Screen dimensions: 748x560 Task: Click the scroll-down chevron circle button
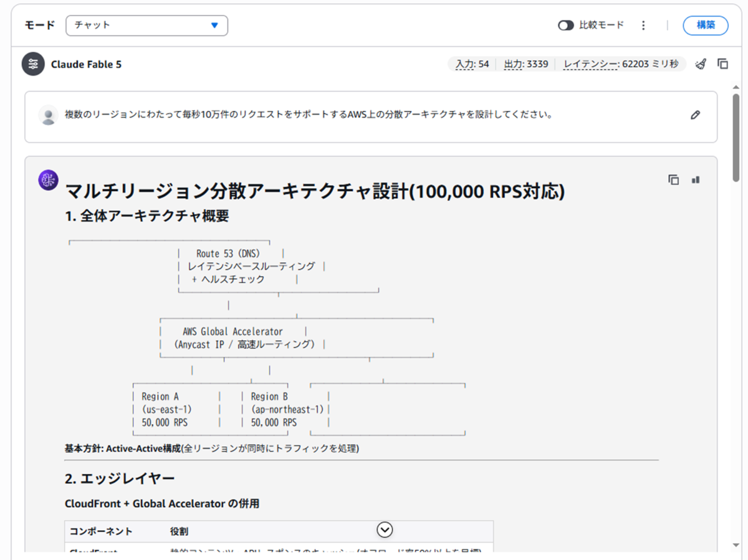385,529
